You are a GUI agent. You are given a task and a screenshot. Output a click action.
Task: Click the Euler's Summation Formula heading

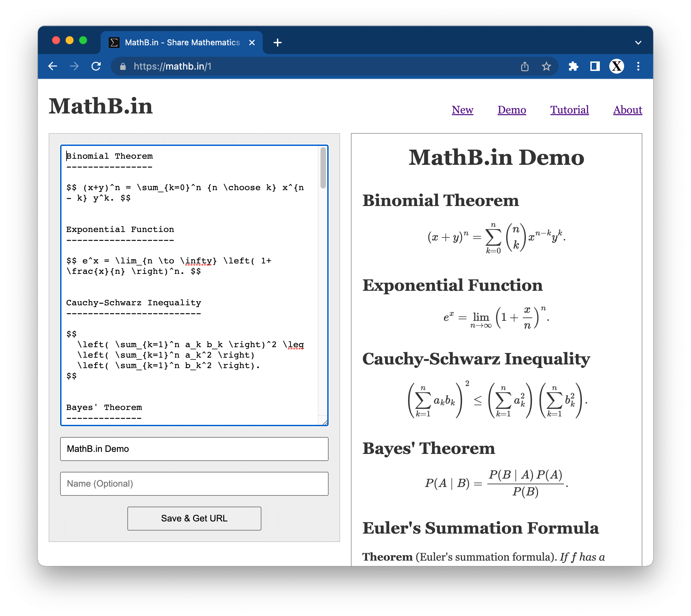pyautogui.click(x=480, y=528)
